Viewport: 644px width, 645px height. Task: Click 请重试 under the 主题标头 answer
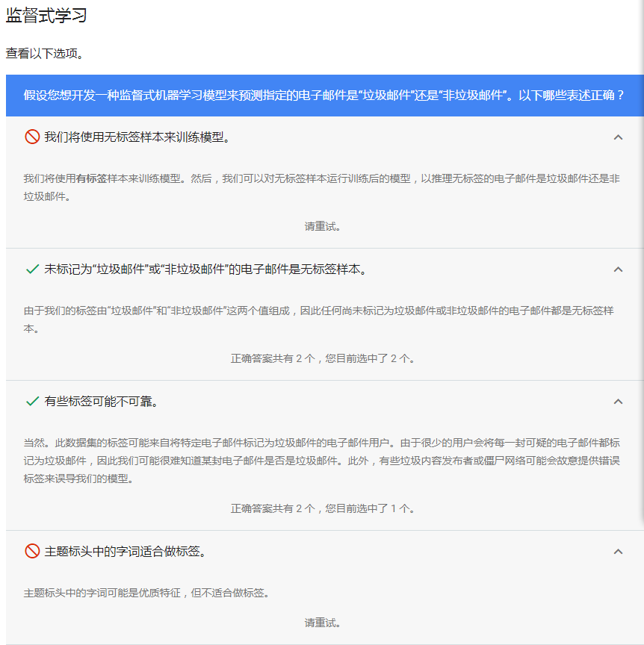(x=323, y=623)
